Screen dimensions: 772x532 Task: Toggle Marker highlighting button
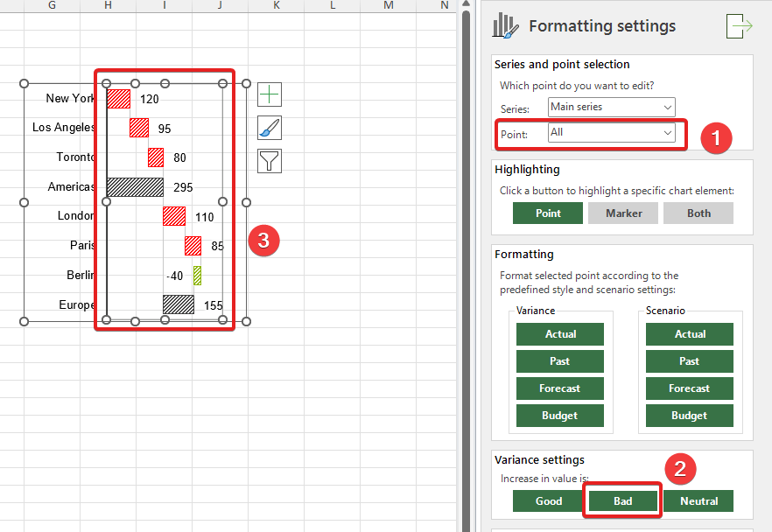pyautogui.click(x=623, y=213)
